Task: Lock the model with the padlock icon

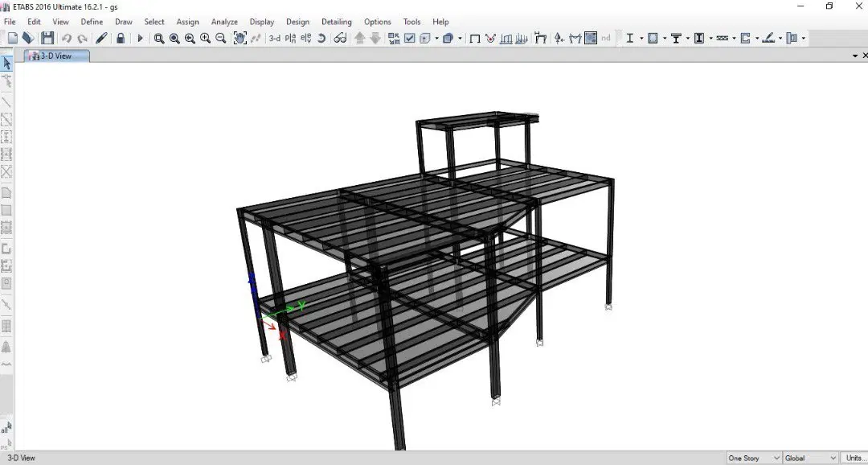Action: tap(120, 39)
